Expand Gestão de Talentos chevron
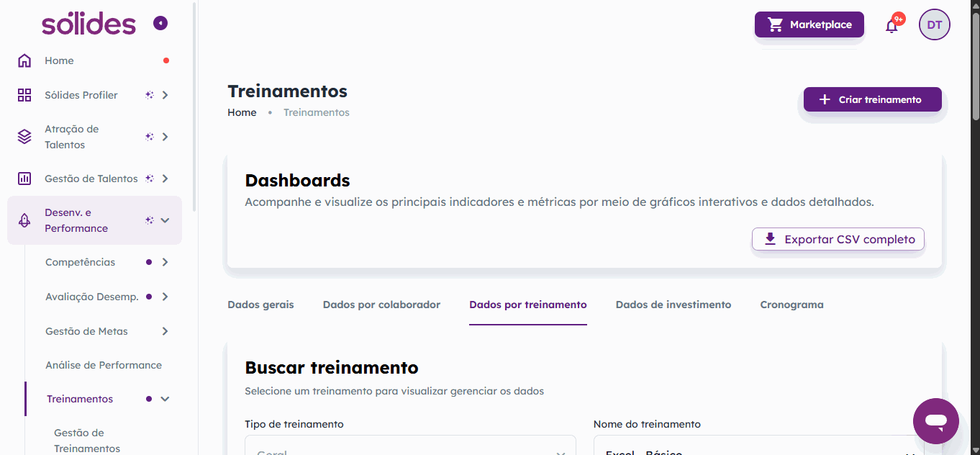 [x=165, y=179]
